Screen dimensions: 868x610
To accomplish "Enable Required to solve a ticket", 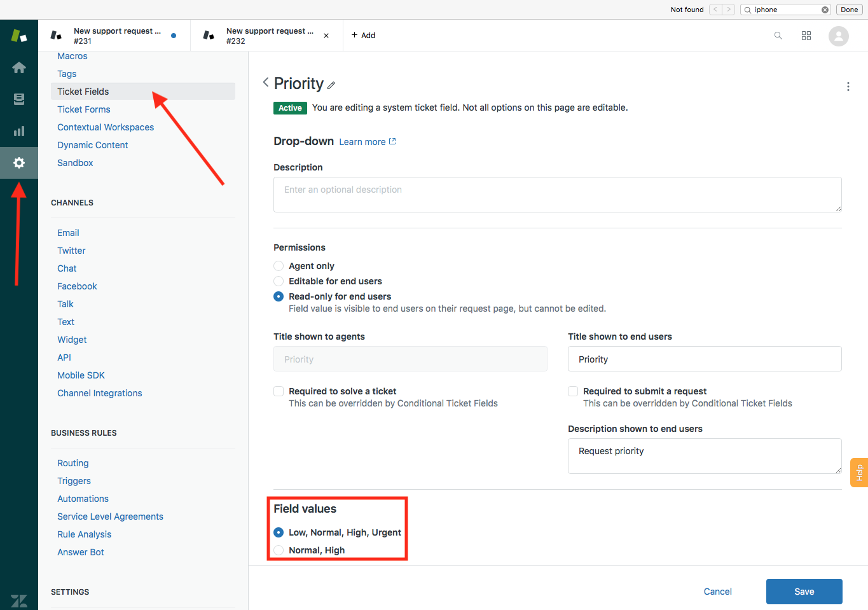I will [x=279, y=391].
